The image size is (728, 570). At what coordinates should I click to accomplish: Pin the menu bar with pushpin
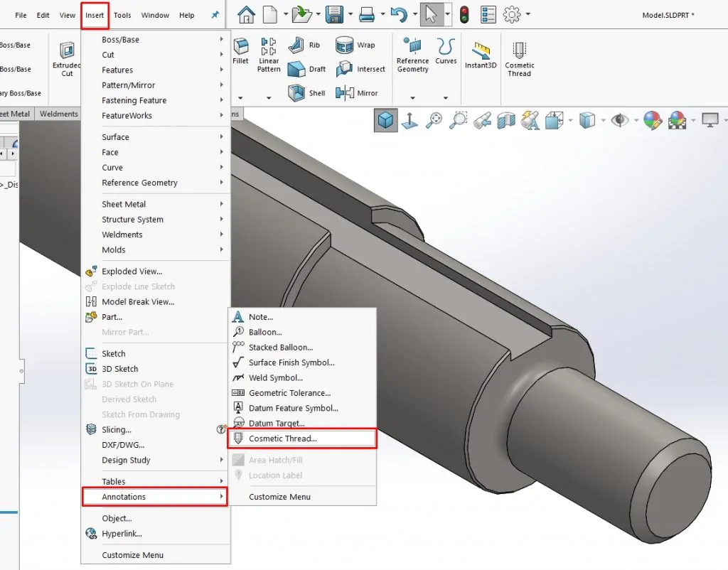(215, 15)
